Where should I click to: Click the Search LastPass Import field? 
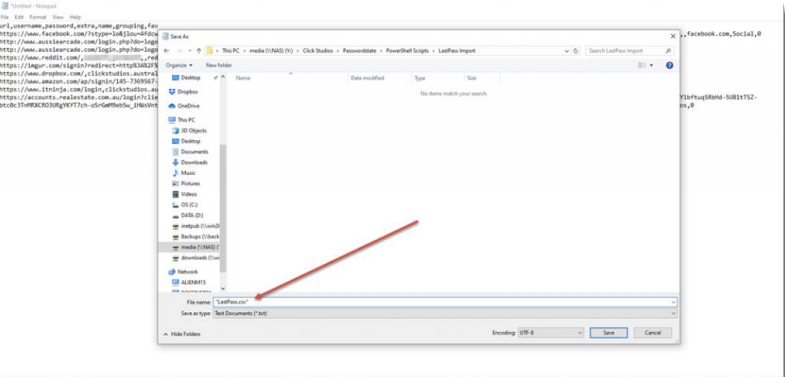coord(629,51)
